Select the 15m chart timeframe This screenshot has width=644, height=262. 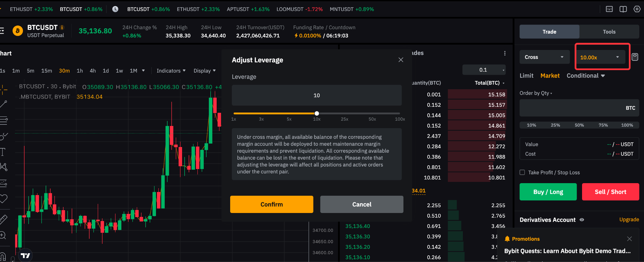(x=47, y=71)
